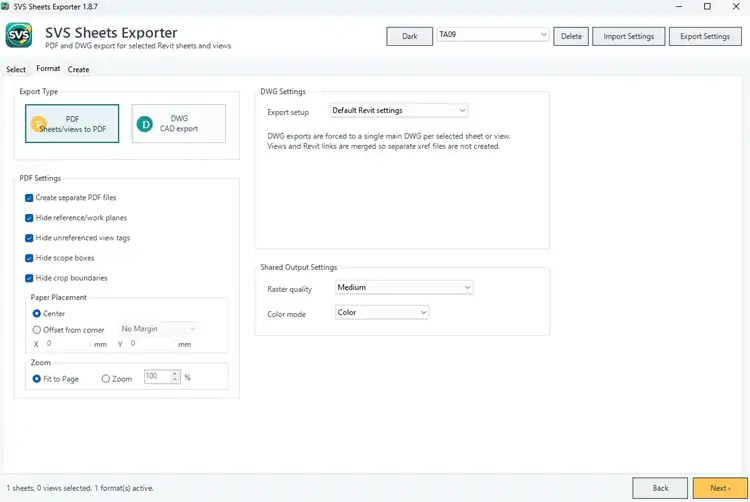The width and height of the screenshot is (750, 502).
Task: Click the Y offset input field
Action: (x=151, y=343)
